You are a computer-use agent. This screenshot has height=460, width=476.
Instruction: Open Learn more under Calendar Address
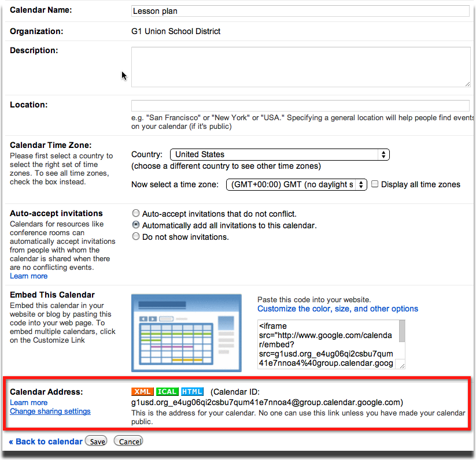click(x=28, y=402)
